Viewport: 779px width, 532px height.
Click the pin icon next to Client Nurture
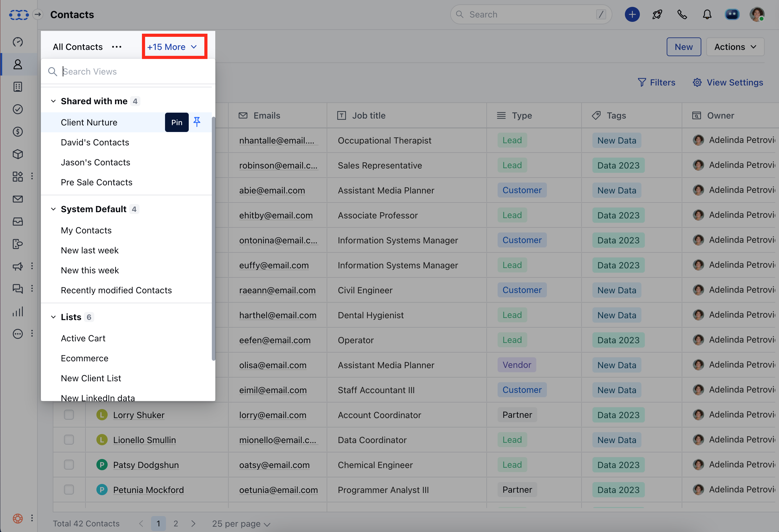tap(197, 122)
